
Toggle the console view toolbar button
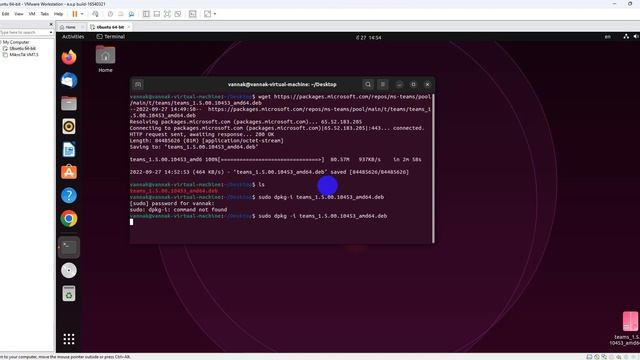(193, 14)
